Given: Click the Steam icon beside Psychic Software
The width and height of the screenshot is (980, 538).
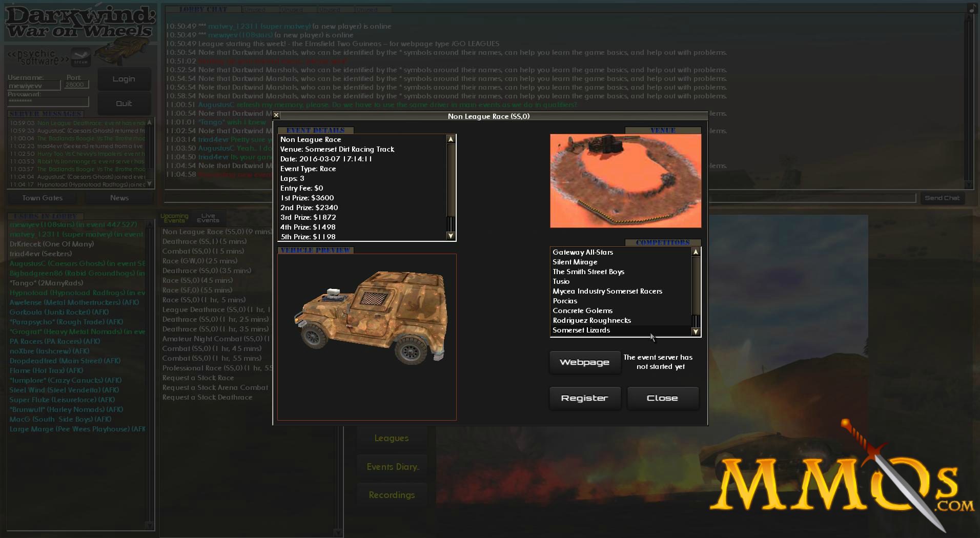Looking at the screenshot, I should [80, 56].
